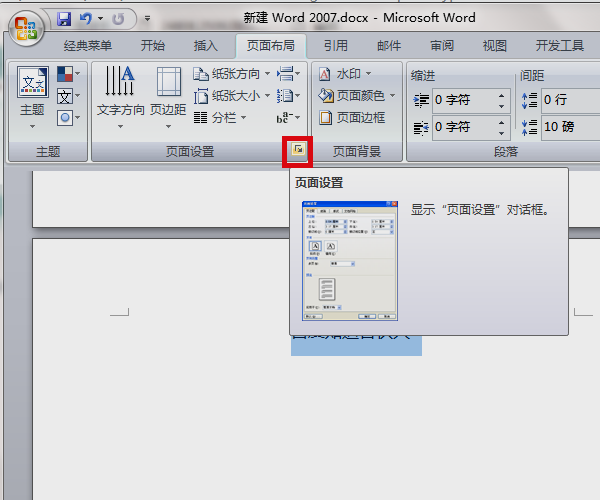Image resolution: width=600 pixels, height=500 pixels.
Task: Click the 段落 group label
Action: point(506,152)
